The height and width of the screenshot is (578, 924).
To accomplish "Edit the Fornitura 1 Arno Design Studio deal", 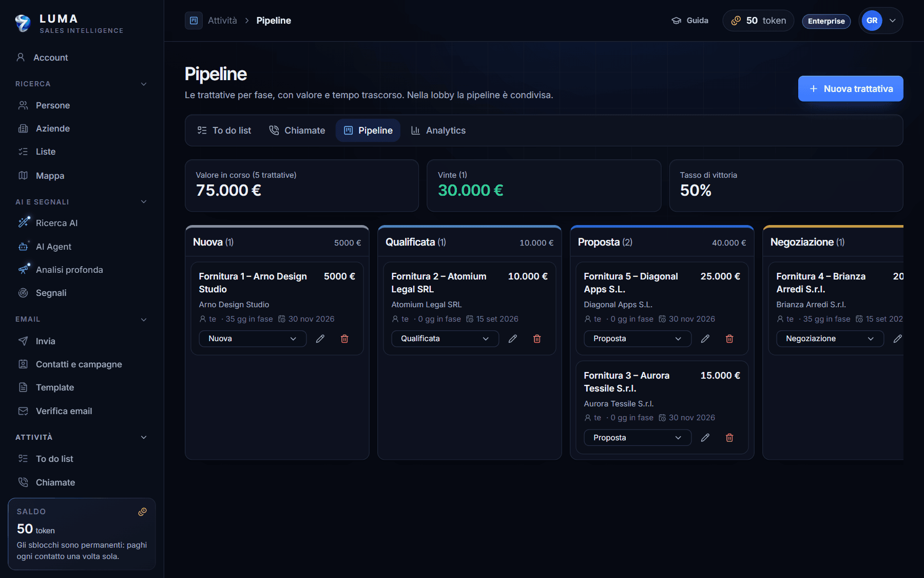I will click(x=320, y=339).
